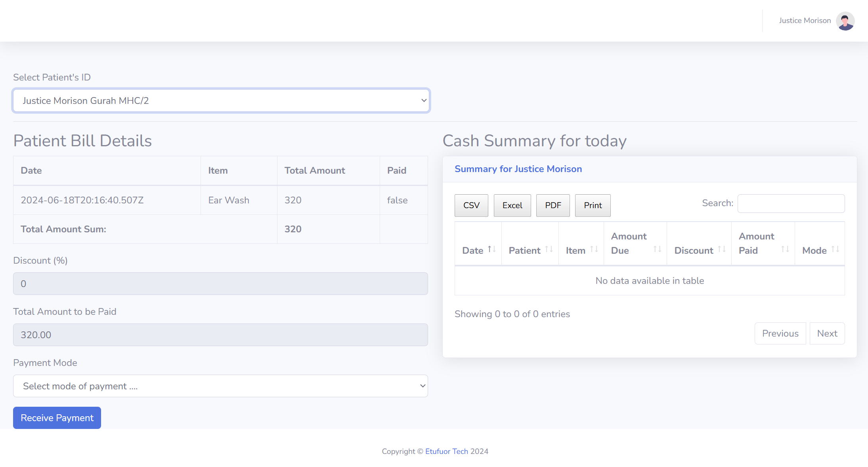Sort table by Date arrows
The width and height of the screenshot is (868, 467).
coord(491,249)
